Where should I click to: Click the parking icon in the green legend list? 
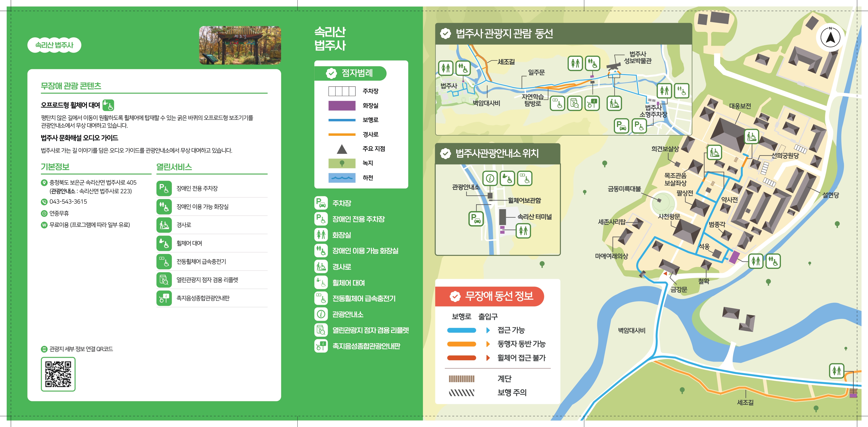click(x=321, y=203)
